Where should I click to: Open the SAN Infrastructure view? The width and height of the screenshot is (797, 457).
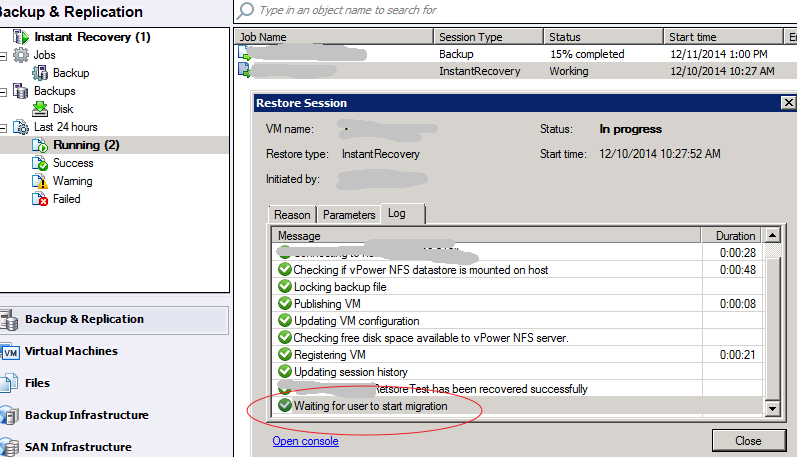[x=78, y=447]
